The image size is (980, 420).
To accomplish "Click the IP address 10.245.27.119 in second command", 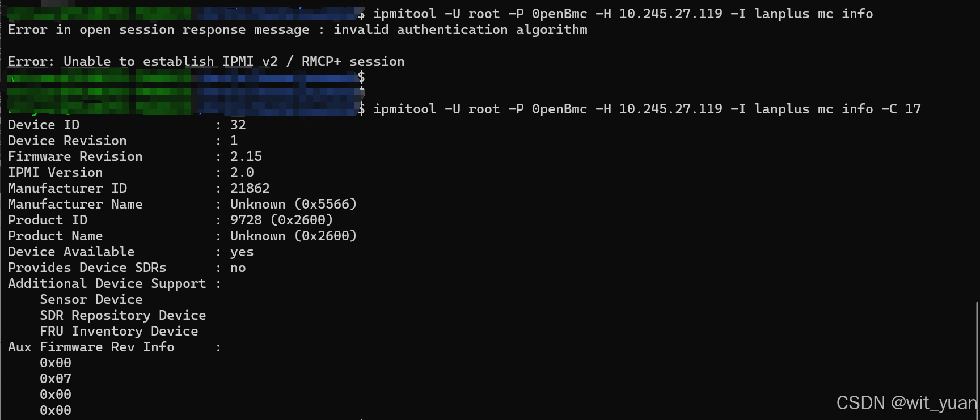I will [671, 109].
